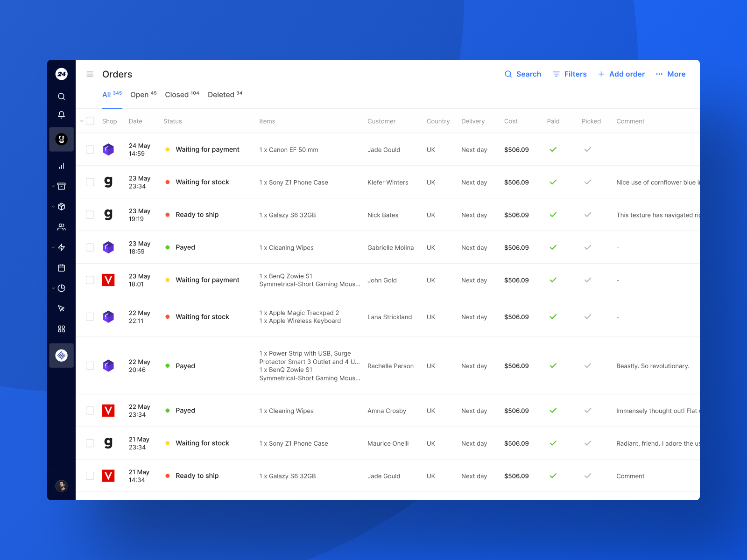Click the Add order button
This screenshot has height=560, width=747.
click(621, 74)
